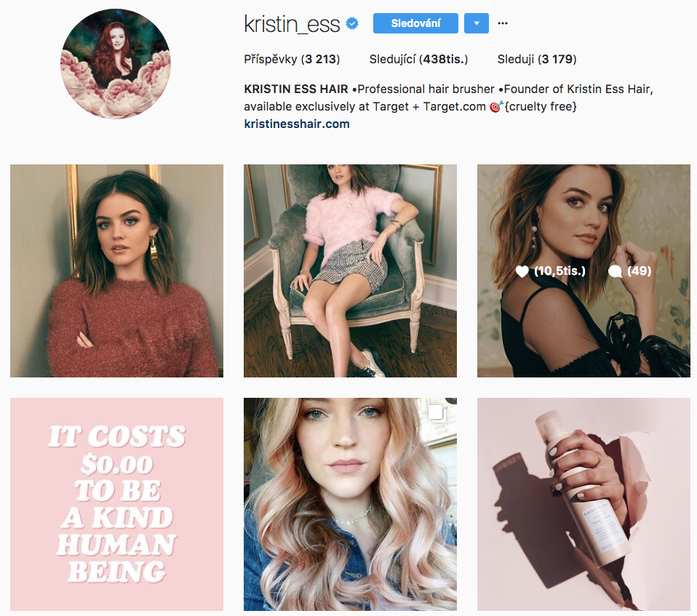
Task: Click the kristin_ess profile picture
Action: coord(116,63)
